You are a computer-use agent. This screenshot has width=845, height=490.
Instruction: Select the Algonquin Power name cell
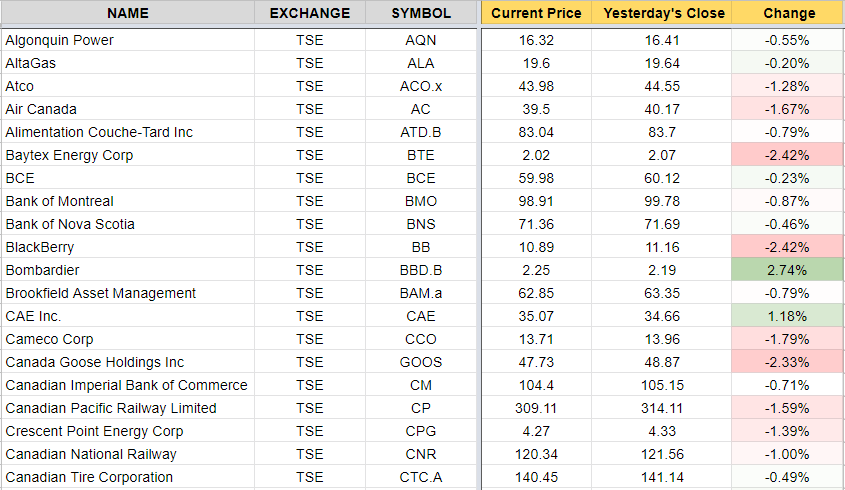(x=128, y=40)
